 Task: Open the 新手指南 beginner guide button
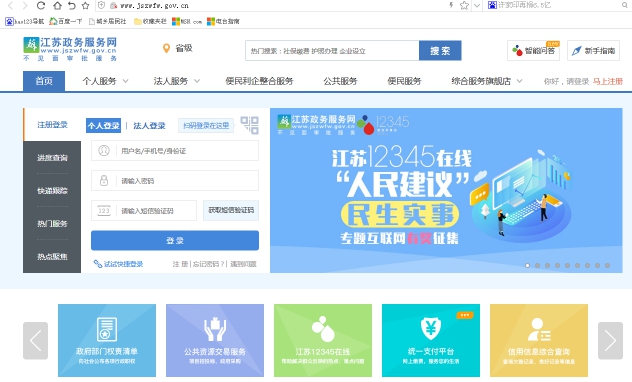pyautogui.click(x=593, y=51)
